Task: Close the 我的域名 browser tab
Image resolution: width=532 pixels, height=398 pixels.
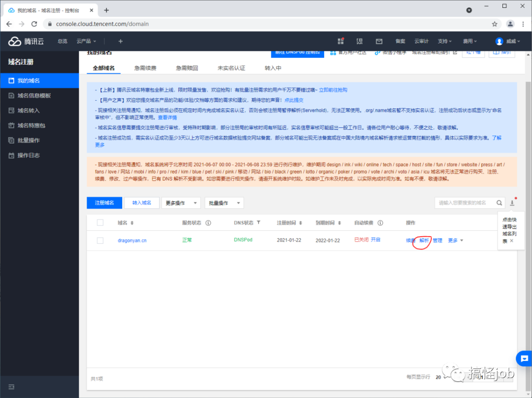Action: pos(92,10)
